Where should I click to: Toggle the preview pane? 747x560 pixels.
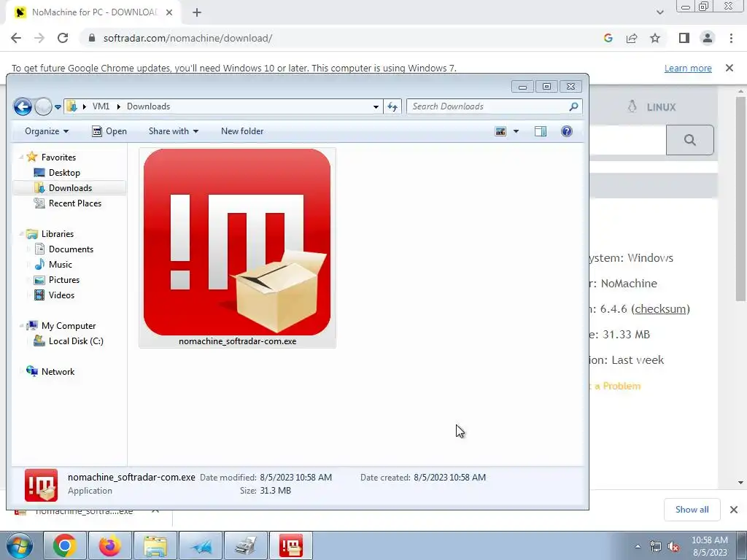click(541, 131)
